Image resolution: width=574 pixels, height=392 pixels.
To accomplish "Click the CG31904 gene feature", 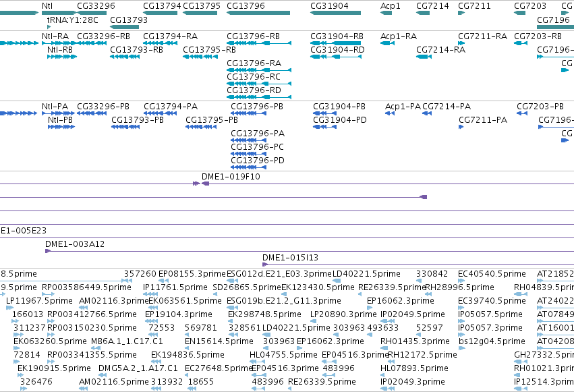I will click(x=335, y=13).
